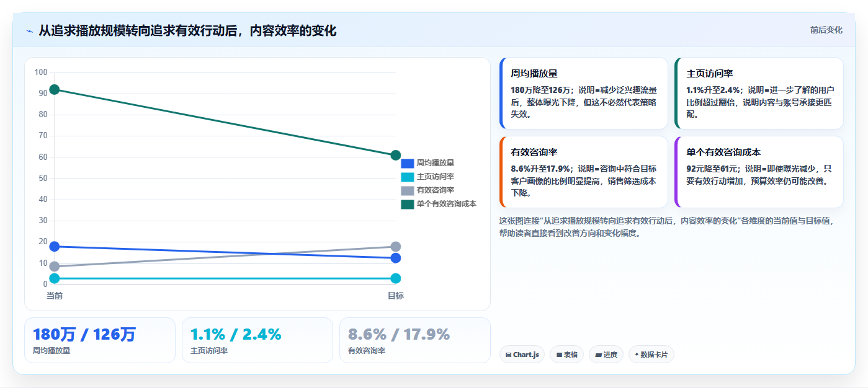The height and width of the screenshot is (388, 868).
Task: Click the 表格 tag chip
Action: pos(567,355)
